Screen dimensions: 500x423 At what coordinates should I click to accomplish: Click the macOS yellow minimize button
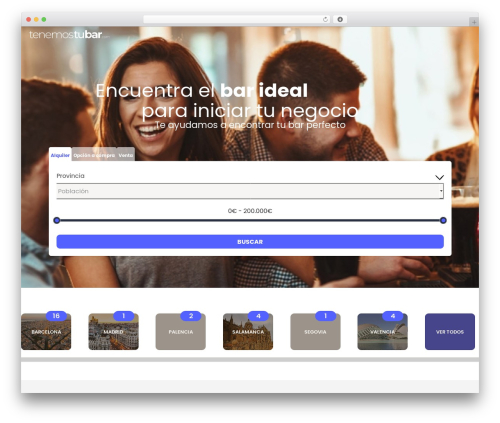[36, 19]
